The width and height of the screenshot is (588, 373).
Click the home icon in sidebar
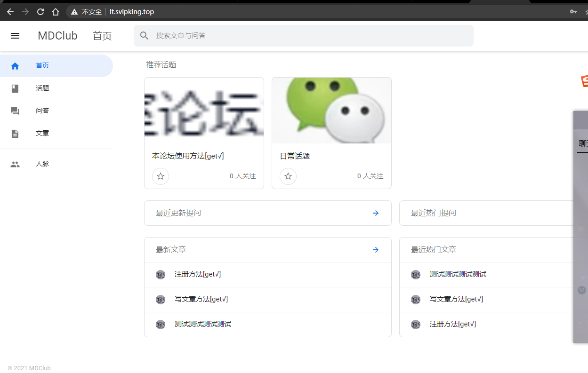(15, 66)
